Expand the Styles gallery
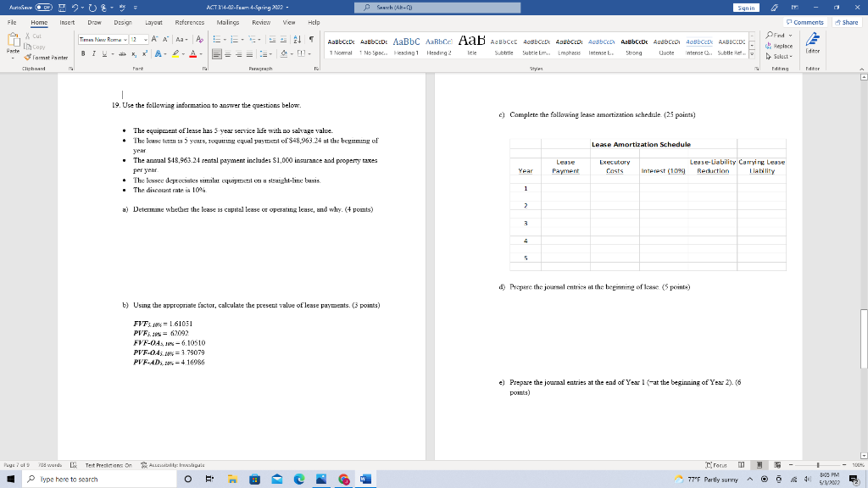This screenshot has height=488, width=868. (752, 55)
